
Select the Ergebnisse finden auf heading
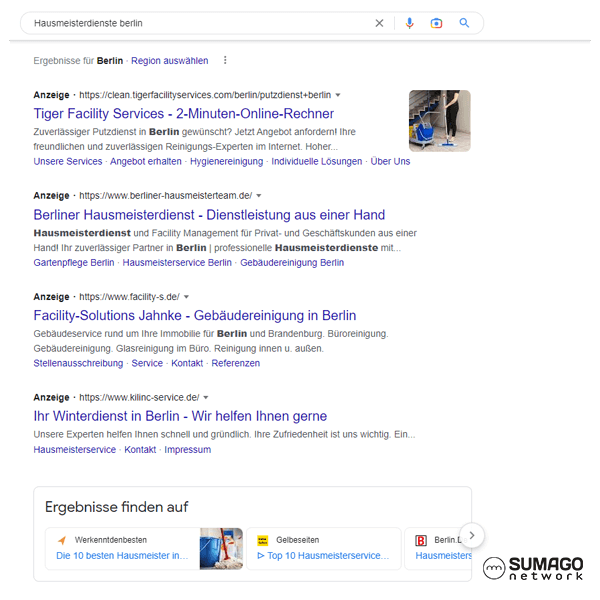pos(116,507)
